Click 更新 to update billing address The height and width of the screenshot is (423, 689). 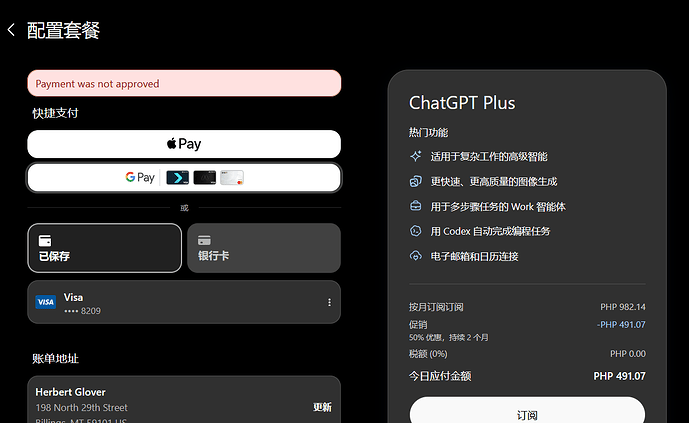click(322, 407)
